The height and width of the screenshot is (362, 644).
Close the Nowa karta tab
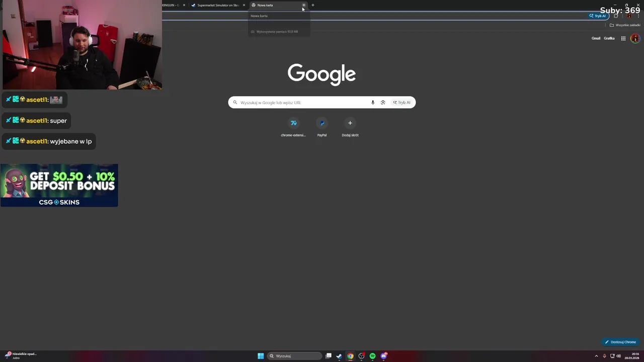click(304, 5)
